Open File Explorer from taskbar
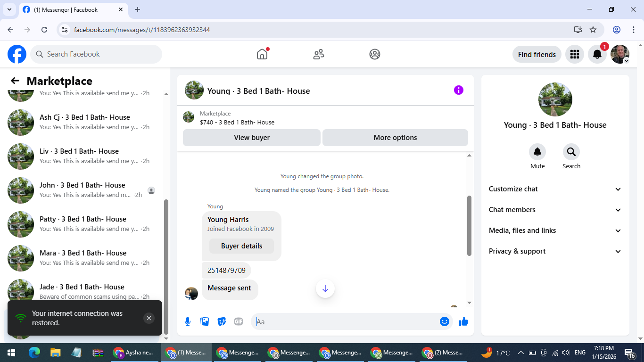Image resolution: width=644 pixels, height=362 pixels. [55, 353]
